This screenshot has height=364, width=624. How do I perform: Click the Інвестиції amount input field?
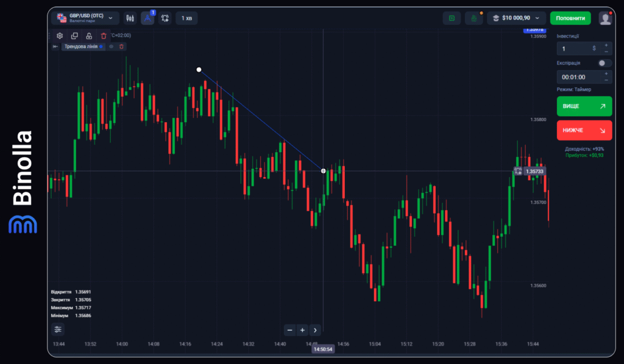pos(576,48)
